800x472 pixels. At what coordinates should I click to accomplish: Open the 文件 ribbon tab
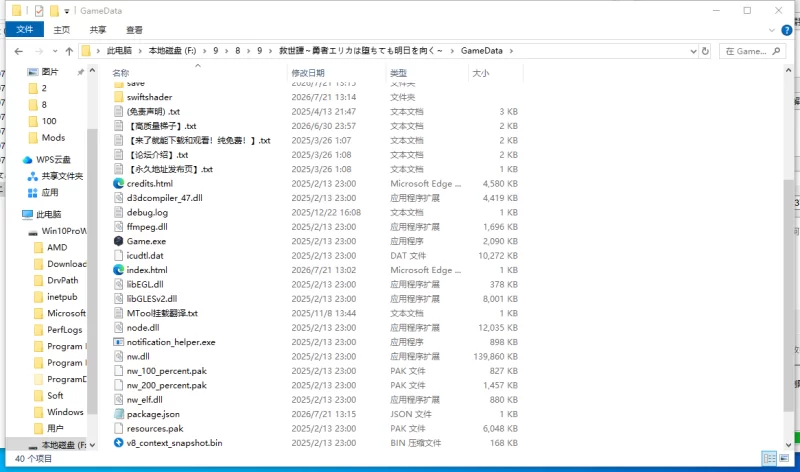[x=24, y=29]
